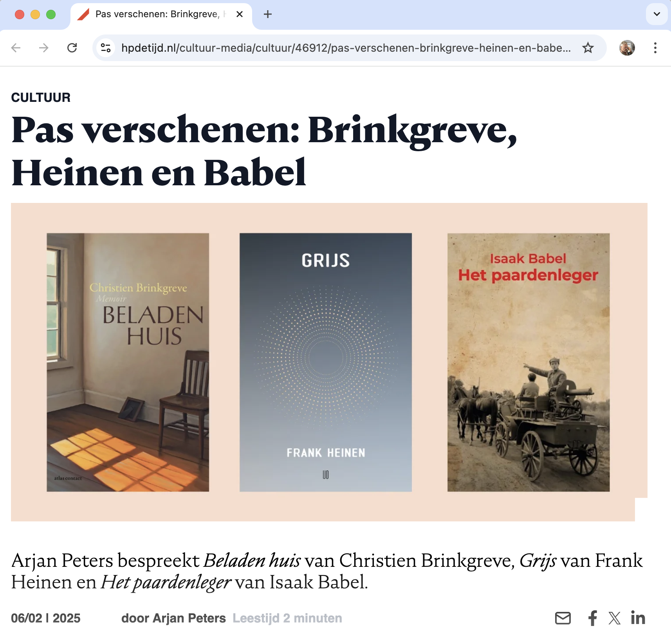Click the hpdetijd.nl address bar URL
This screenshot has height=644, width=671.
(346, 48)
